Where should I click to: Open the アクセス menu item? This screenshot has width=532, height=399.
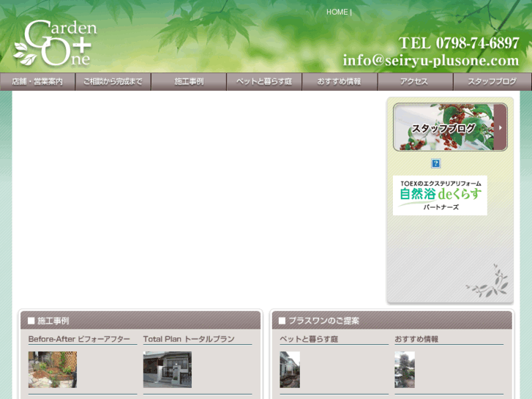click(416, 81)
